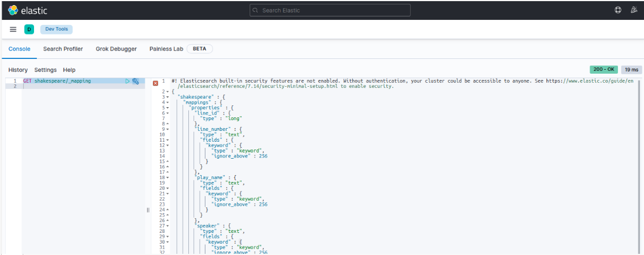Click the empty line 2 in editor

[x=83, y=87]
